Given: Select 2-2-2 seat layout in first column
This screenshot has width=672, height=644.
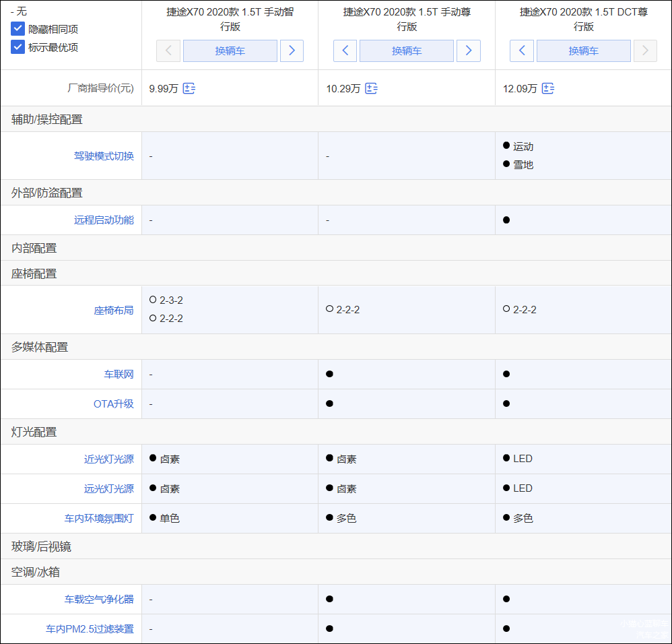Looking at the screenshot, I should (x=166, y=319).
